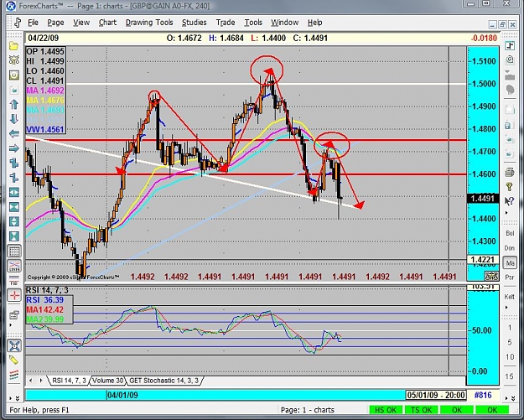524x420 pixels.
Task: Click the save disk icon in the right toolbar
Action: tap(510, 126)
